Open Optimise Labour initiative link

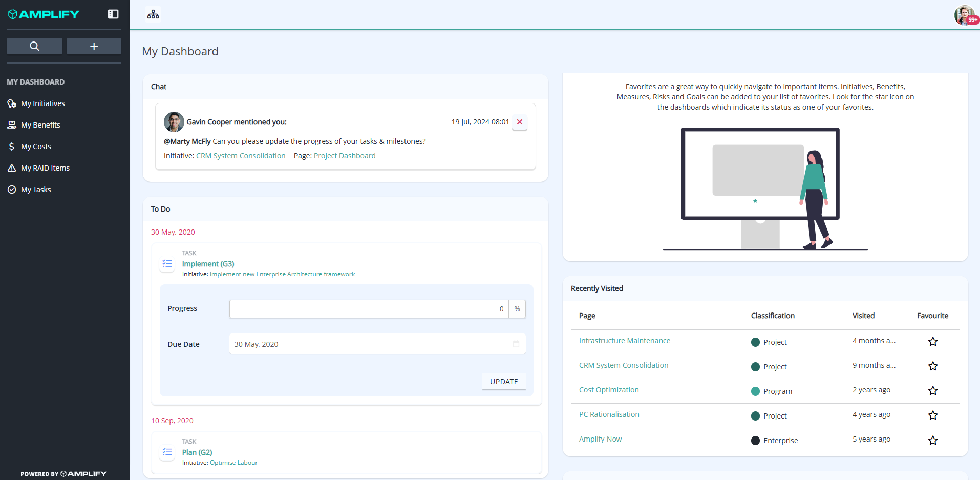point(233,463)
